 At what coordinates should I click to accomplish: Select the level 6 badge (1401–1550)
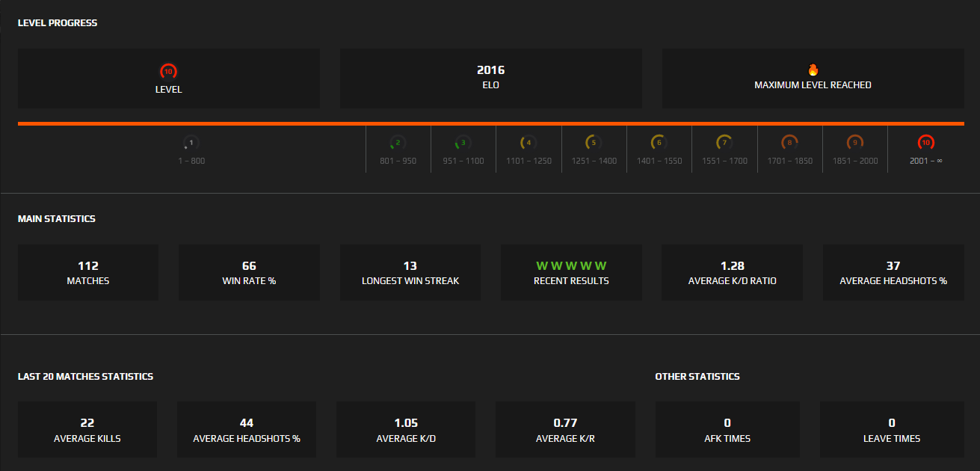coord(659,141)
